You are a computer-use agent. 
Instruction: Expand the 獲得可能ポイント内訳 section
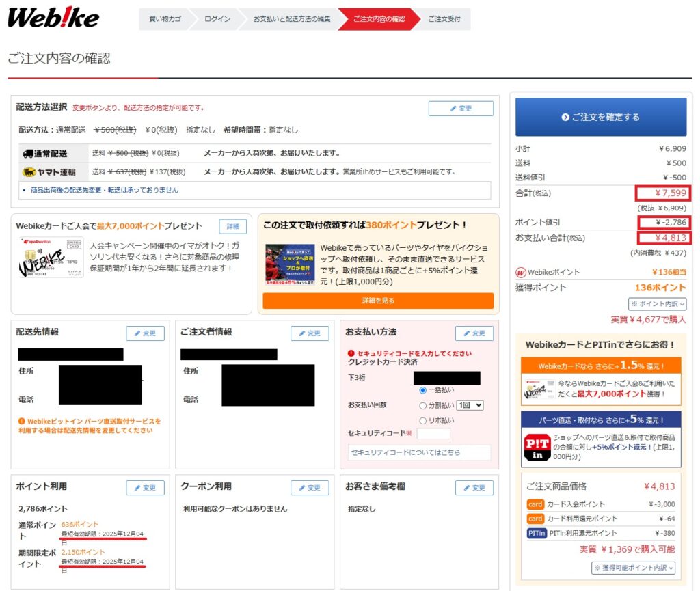pos(633,568)
